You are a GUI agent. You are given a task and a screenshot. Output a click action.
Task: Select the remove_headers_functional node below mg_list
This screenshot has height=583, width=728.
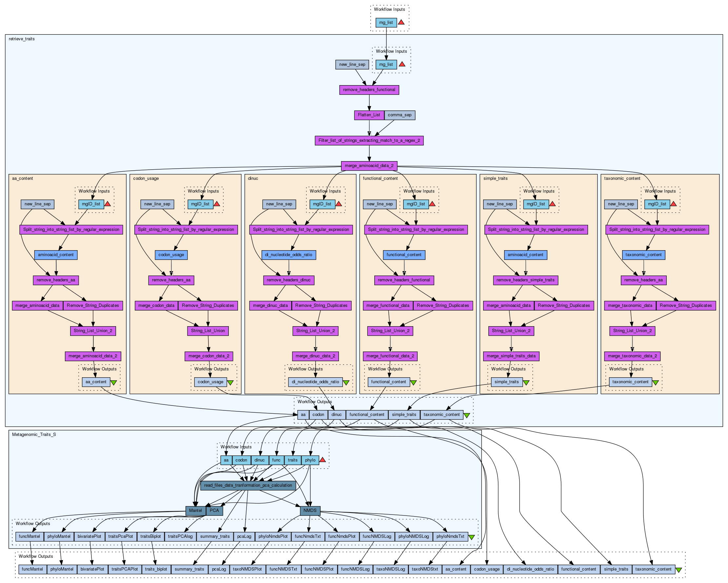coord(369,90)
